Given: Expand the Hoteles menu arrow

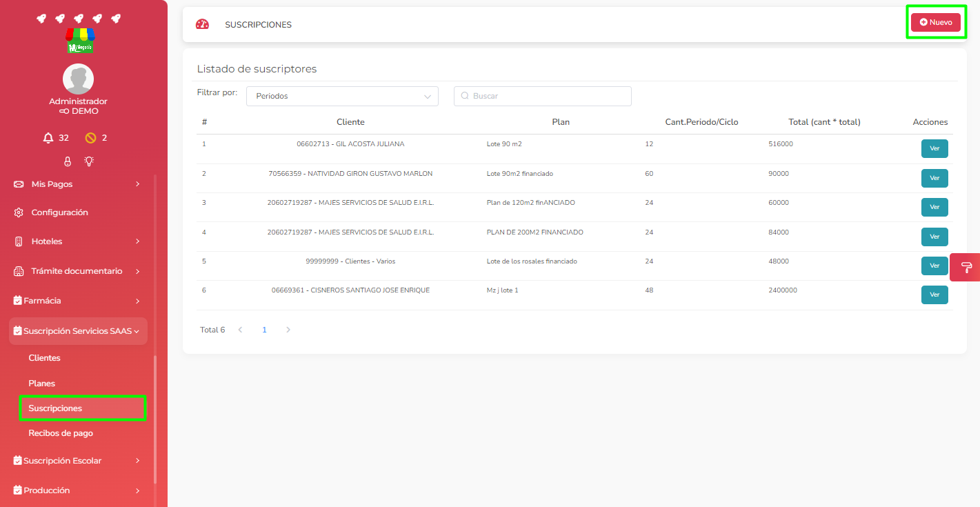Looking at the screenshot, I should pos(138,241).
